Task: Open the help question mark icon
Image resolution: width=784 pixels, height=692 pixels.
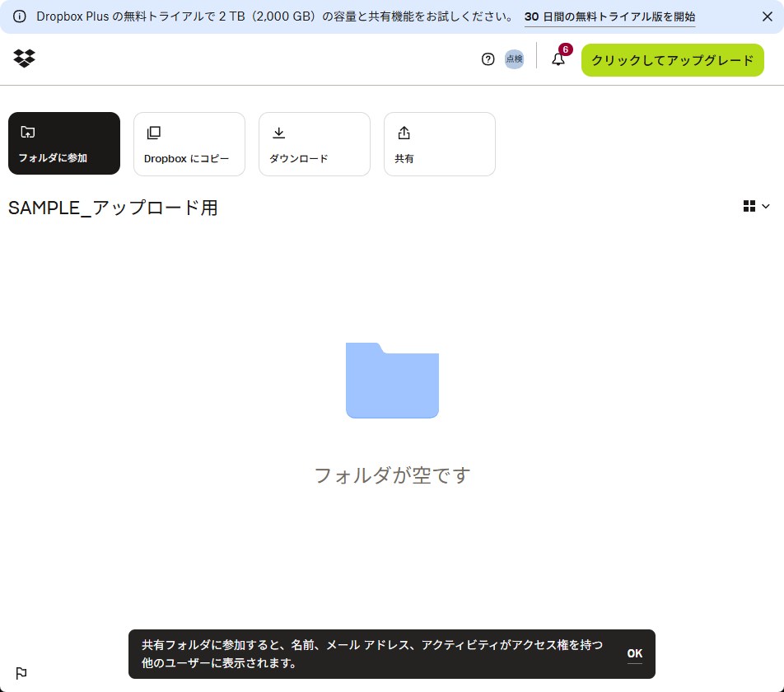Action: coord(488,59)
